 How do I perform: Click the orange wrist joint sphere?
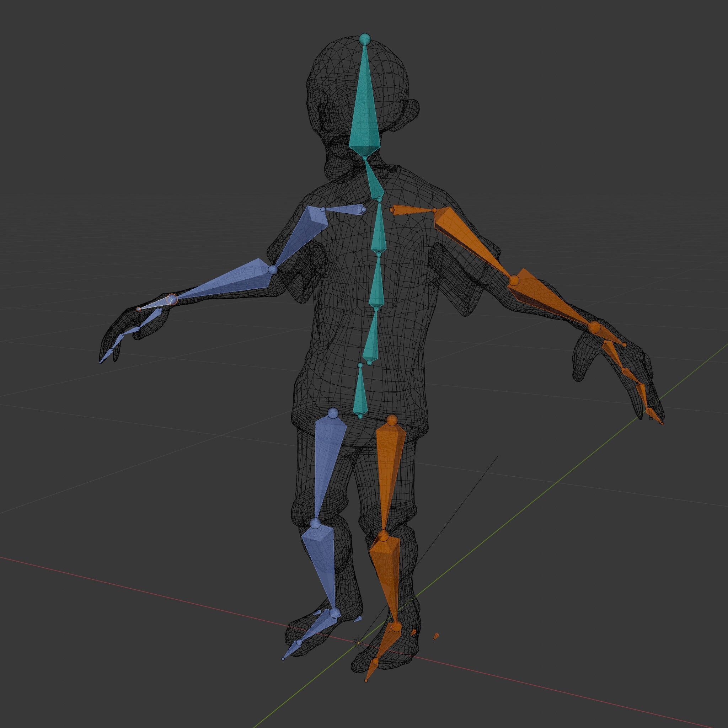coord(594,327)
